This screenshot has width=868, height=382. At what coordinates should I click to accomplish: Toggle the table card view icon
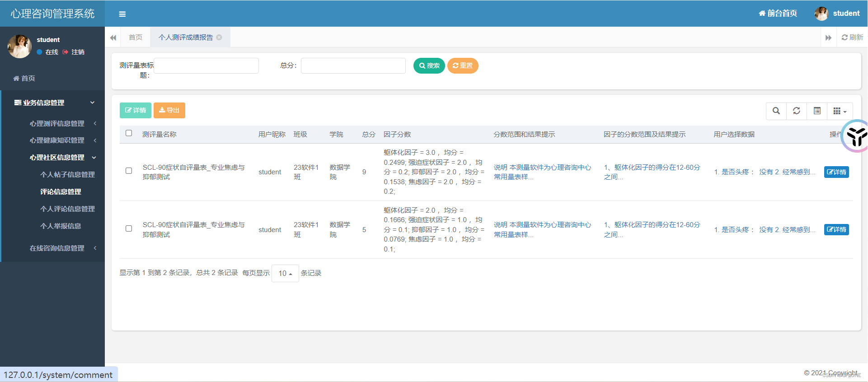pos(817,111)
